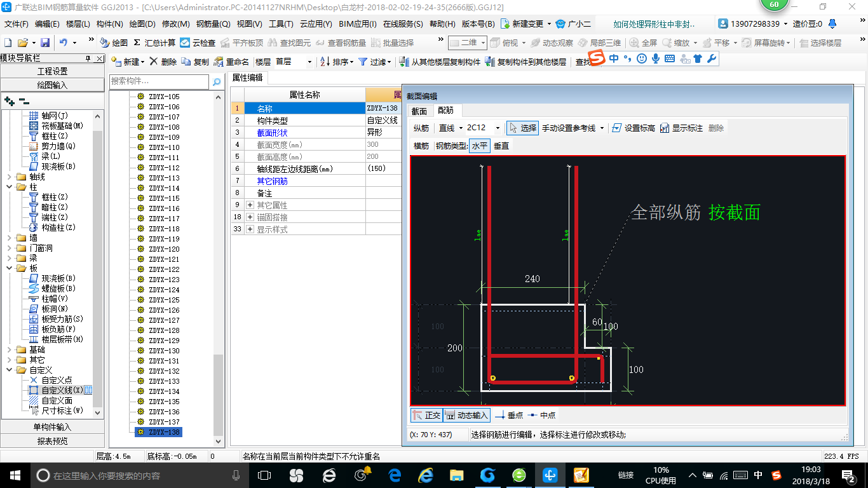Open Windows Start menu
The width and height of the screenshot is (868, 488).
[x=15, y=475]
